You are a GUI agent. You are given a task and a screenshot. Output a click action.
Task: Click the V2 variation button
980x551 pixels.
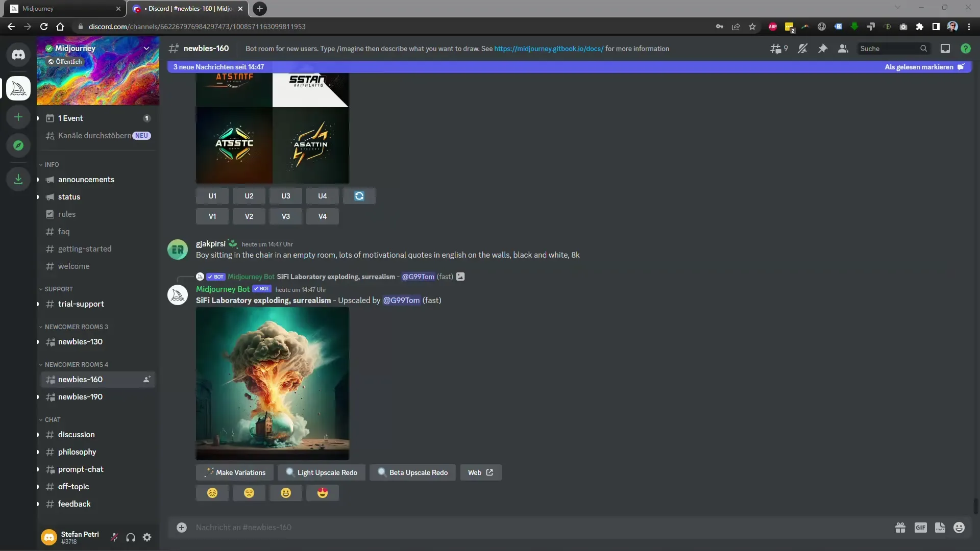249,216
